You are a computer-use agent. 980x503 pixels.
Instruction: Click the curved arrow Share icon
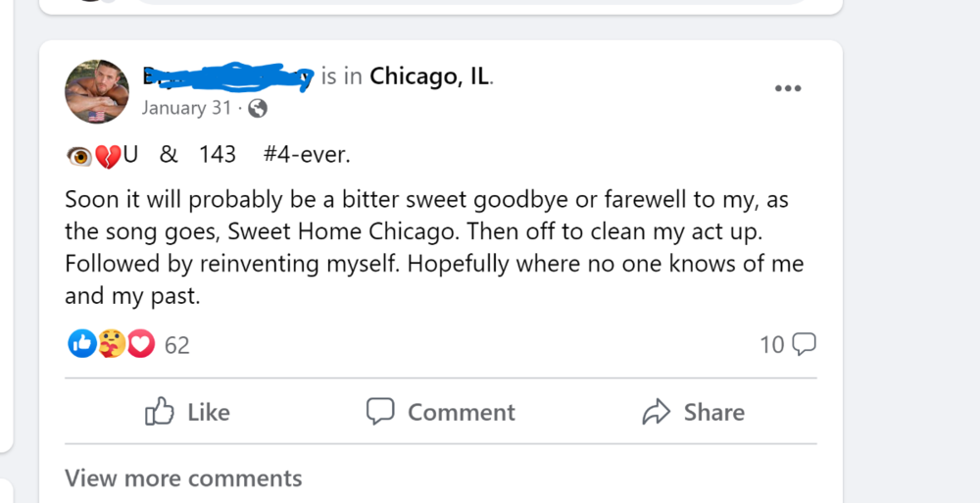pos(656,412)
